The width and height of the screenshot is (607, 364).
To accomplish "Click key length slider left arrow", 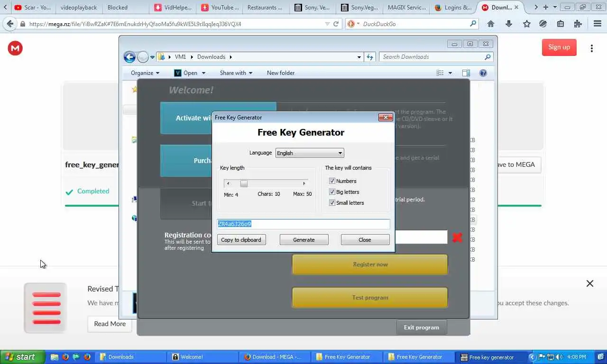I will (228, 183).
